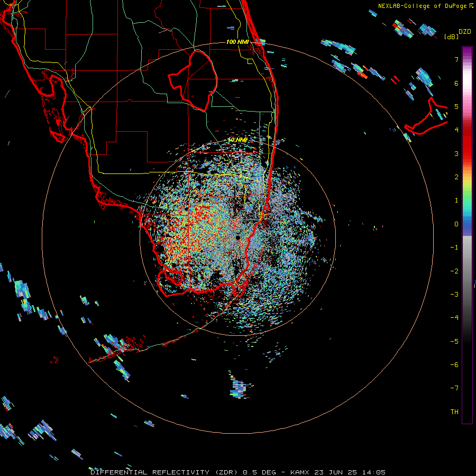
Task: Click the scale value -3
Action: tap(454, 294)
